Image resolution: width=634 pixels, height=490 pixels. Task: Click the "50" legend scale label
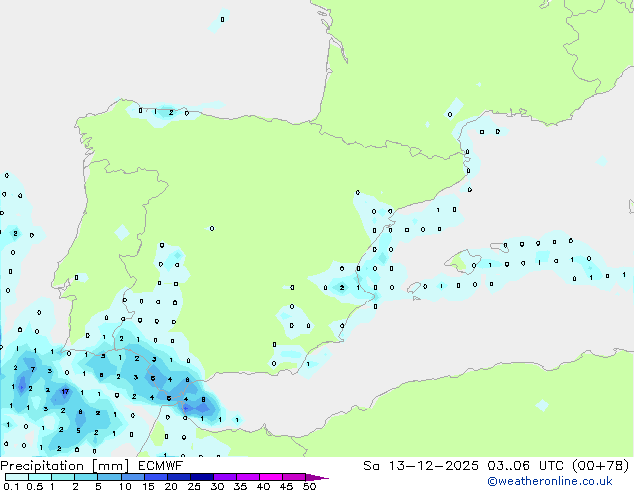pos(309,486)
